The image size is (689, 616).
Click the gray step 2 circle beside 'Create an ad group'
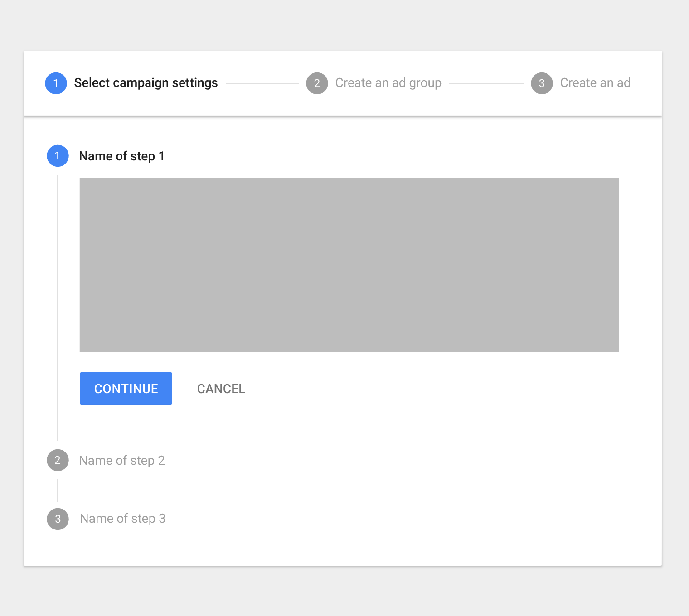[317, 83]
